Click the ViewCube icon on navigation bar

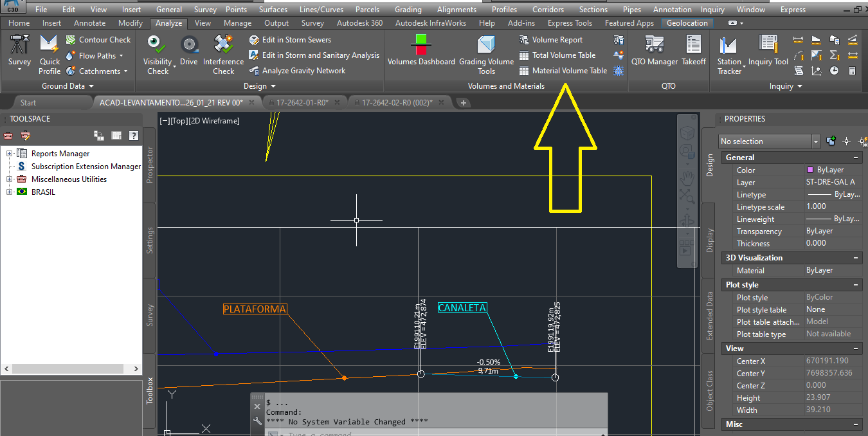[687, 132]
